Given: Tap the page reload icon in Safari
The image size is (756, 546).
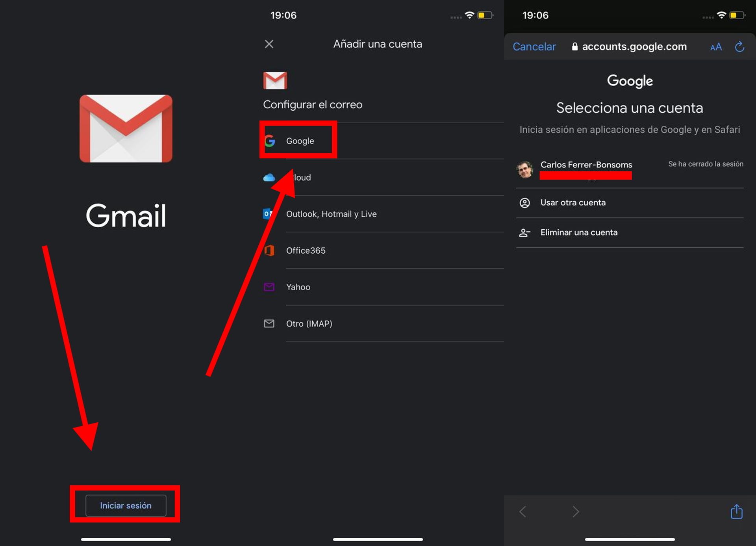Looking at the screenshot, I should point(739,46).
